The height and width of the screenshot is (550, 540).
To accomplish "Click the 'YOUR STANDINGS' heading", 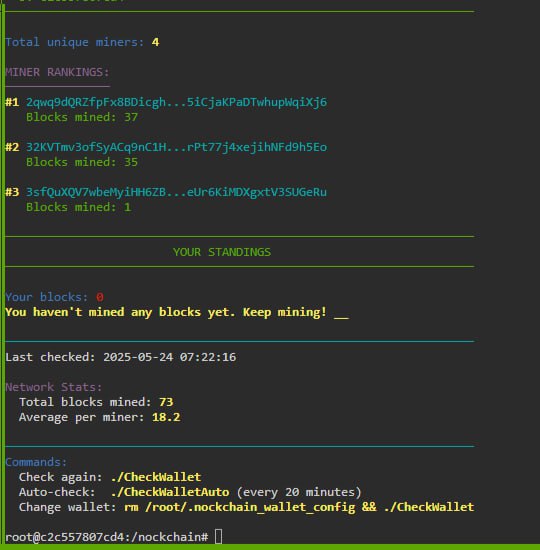I will pos(222,252).
